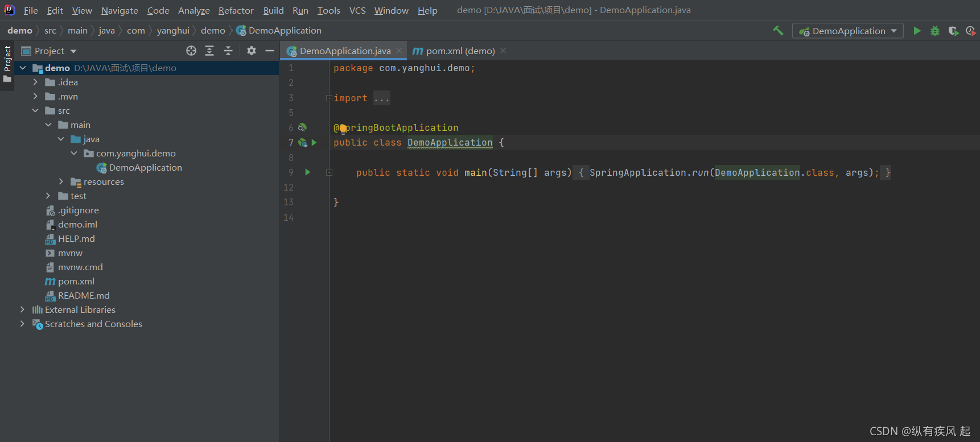Click the run gutter arrow on line 9
Image resolution: width=980 pixels, height=442 pixels.
[x=308, y=172]
